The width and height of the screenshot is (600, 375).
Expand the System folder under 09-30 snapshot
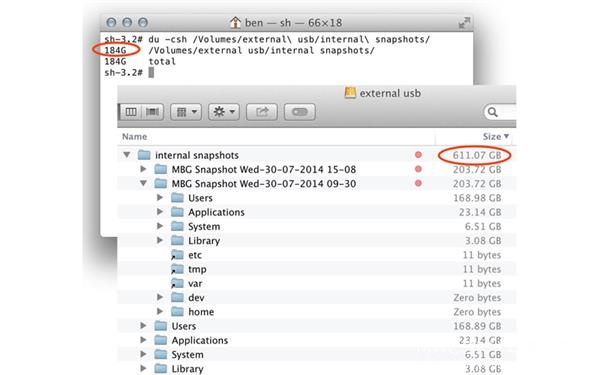(x=160, y=226)
